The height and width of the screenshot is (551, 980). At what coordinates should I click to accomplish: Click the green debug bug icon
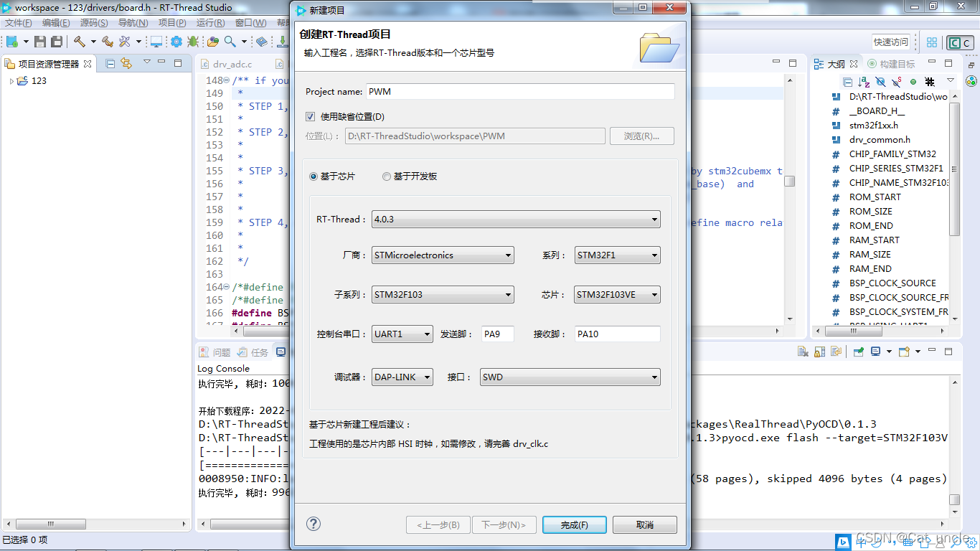[x=193, y=42]
